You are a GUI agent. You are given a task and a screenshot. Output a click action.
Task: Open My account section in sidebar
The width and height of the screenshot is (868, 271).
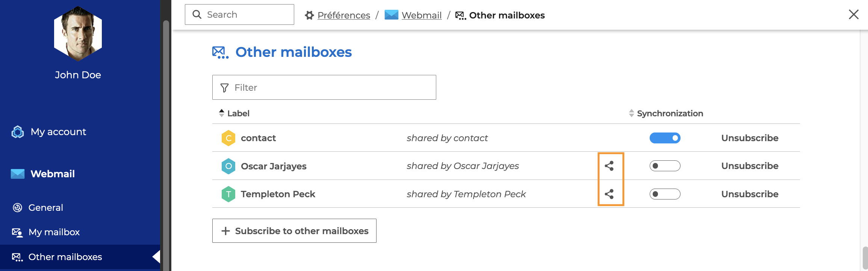58,132
